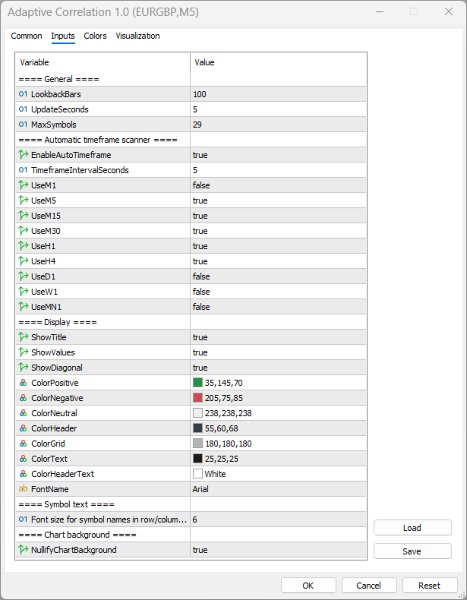The image size is (467, 600).
Task: Click the red ColorNegative swatch
Action: tap(198, 398)
